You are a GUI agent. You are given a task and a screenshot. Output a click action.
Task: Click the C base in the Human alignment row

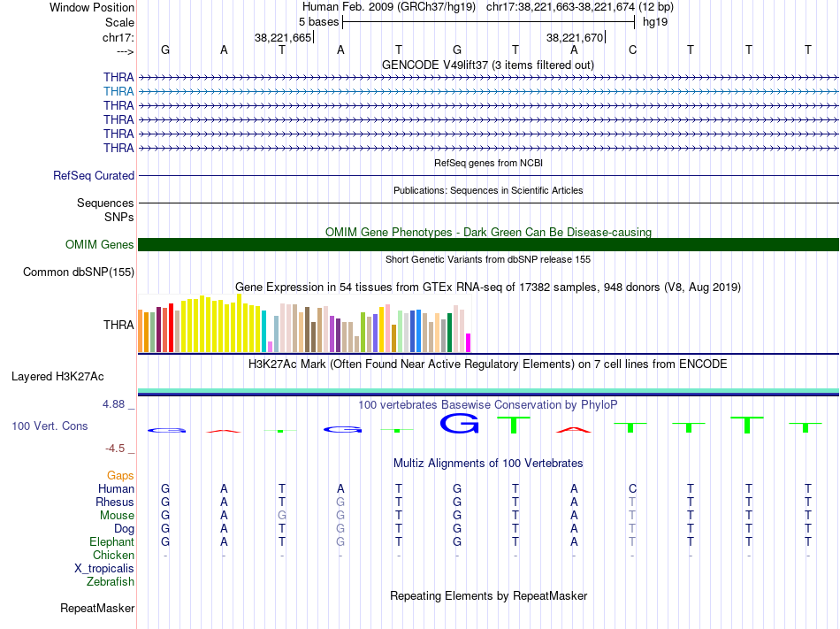[633, 488]
